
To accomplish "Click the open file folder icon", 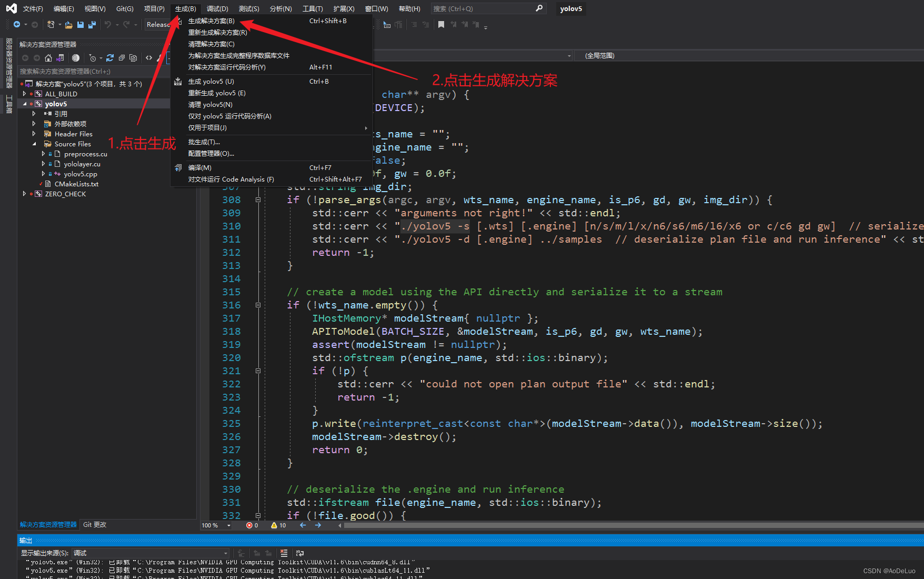I will coord(68,25).
